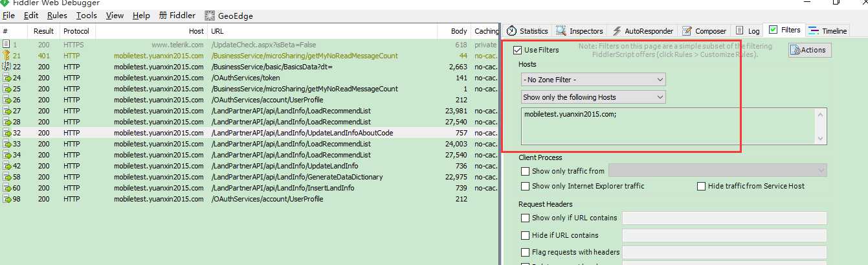
Task: Switch to the Statistics tab
Action: [528, 31]
